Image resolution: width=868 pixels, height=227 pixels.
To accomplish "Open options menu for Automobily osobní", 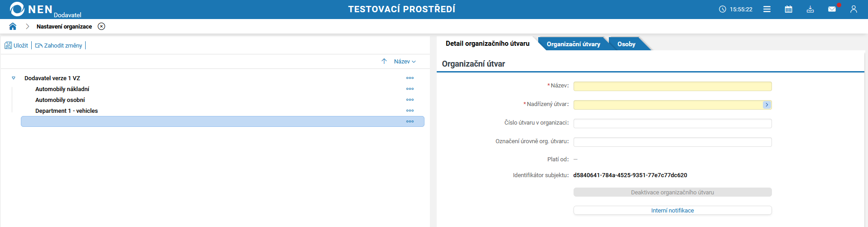I will click(x=410, y=100).
